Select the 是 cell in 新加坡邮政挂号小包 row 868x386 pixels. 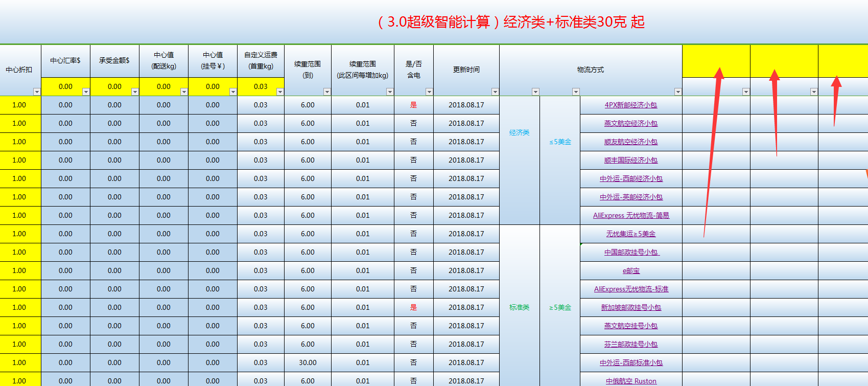(414, 307)
